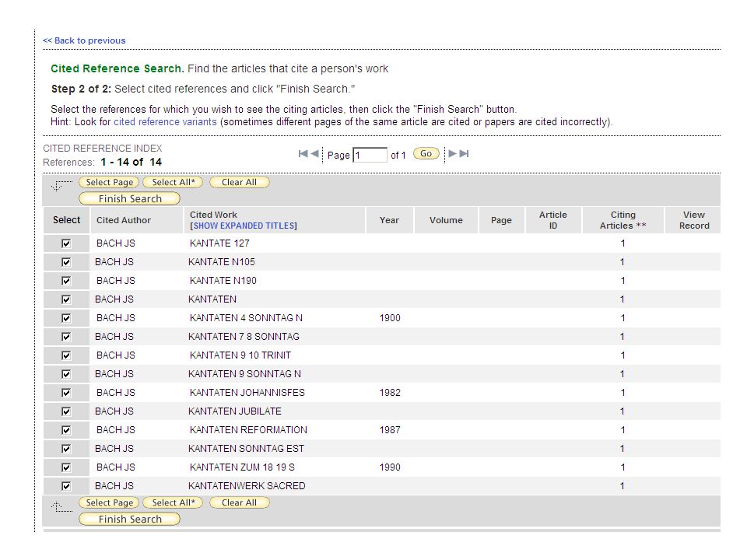Click KANTATEN ZUM 18 19 S text

click(x=242, y=467)
